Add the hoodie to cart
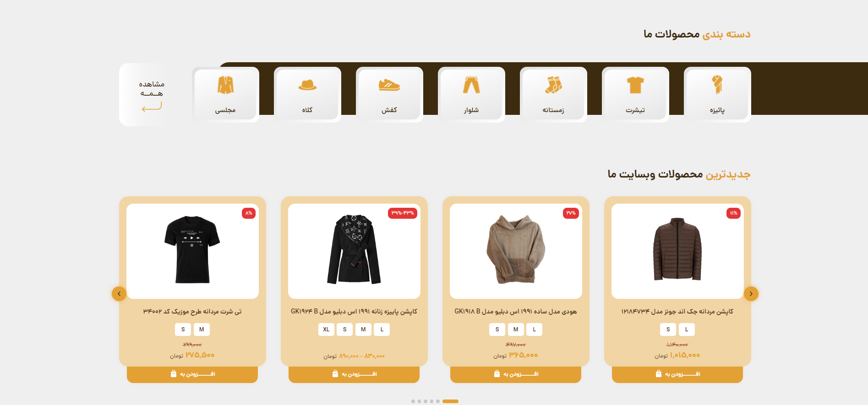This screenshot has height=405, width=868. click(516, 374)
